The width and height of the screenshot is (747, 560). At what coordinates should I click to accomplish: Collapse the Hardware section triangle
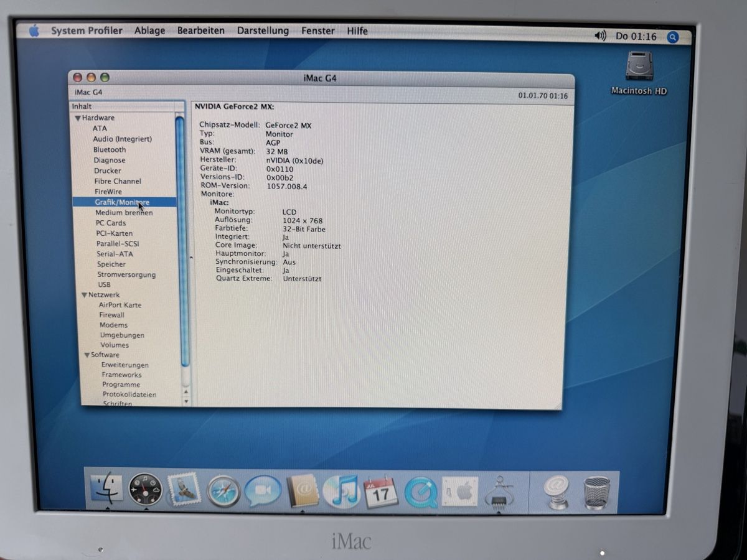pos(78,118)
